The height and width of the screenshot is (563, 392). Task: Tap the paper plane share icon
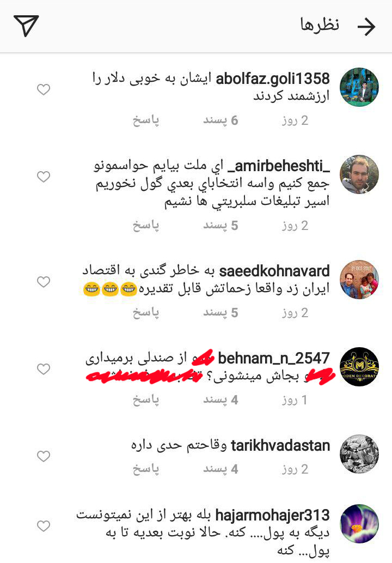coord(26,26)
